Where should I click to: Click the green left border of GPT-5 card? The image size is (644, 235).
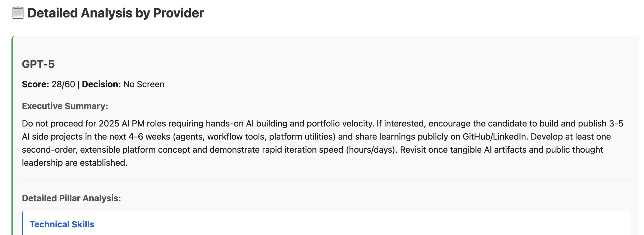pyautogui.click(x=13, y=136)
